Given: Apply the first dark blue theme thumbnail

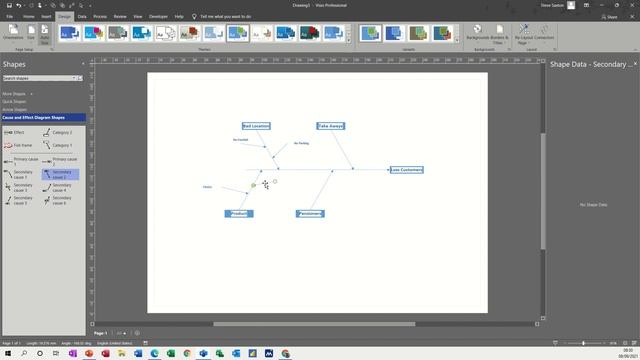Looking at the screenshot, I should tap(70, 33).
